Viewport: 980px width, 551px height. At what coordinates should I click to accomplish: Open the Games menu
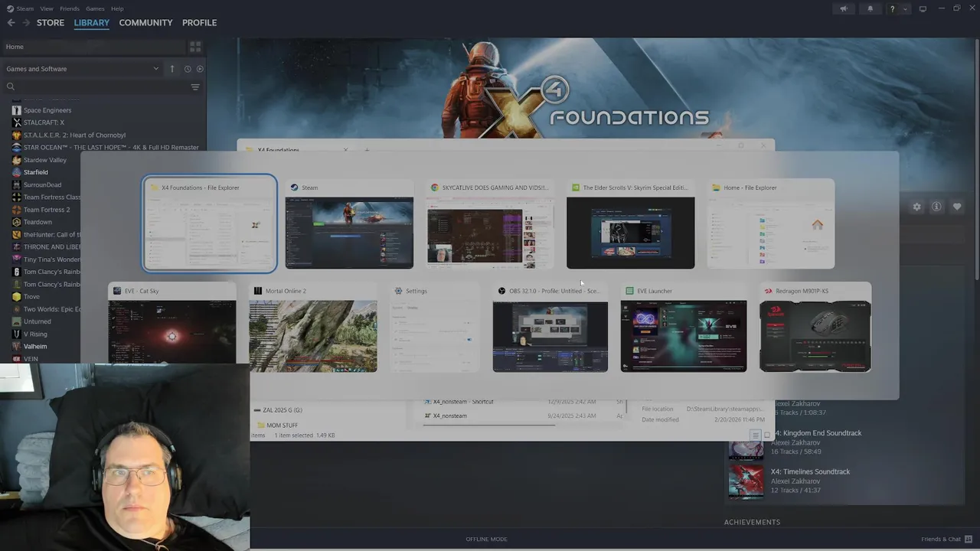95,8
